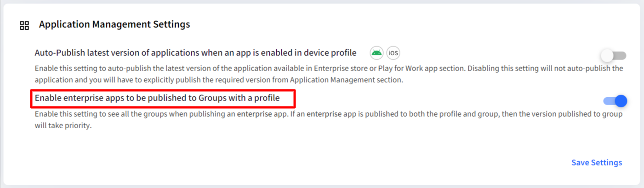The image size is (644, 188).
Task: Click the green Android platform icon
Action: [x=376, y=53]
